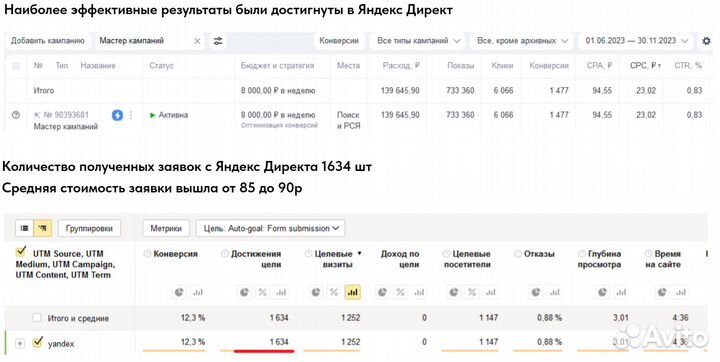Click 'Целевые посетители' column header
Viewport: 720px width, 362px height.
(467, 259)
